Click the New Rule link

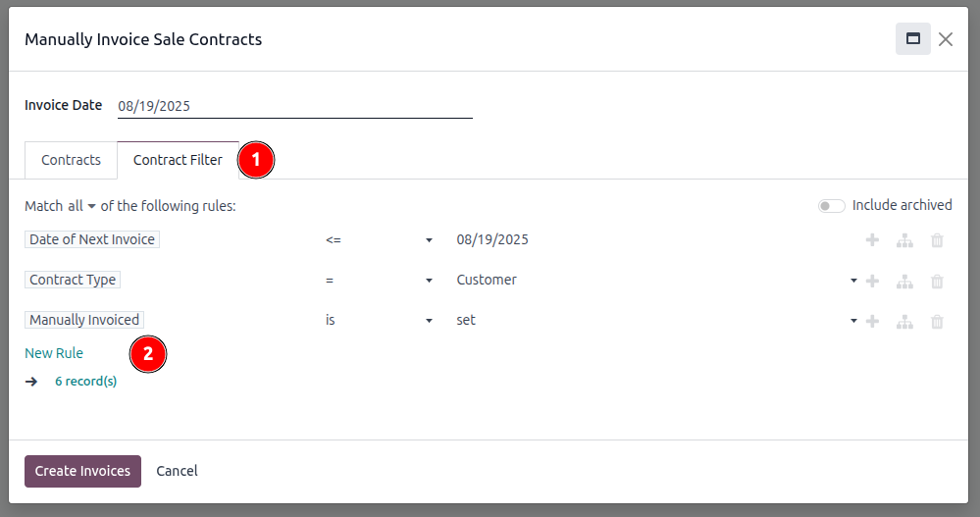pos(54,353)
